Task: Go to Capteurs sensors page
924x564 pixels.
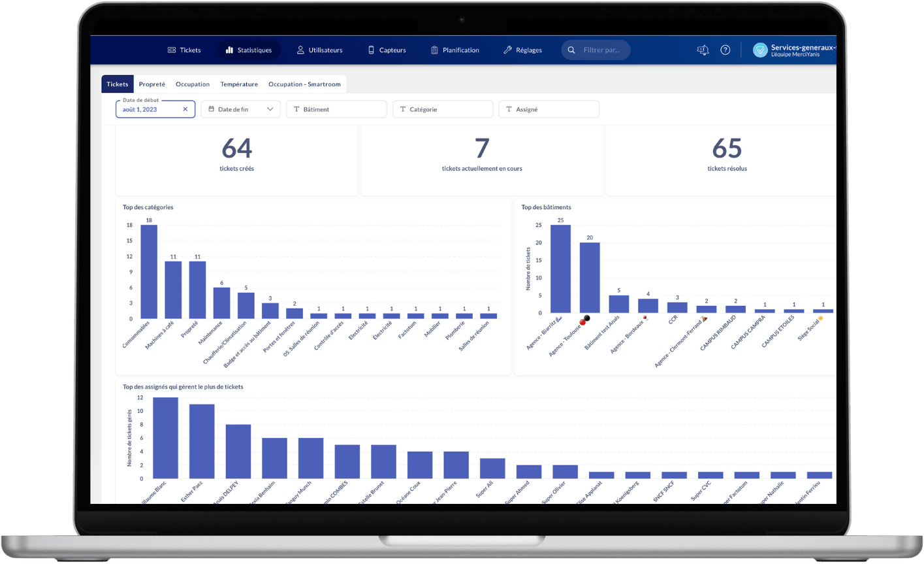Action: point(387,50)
